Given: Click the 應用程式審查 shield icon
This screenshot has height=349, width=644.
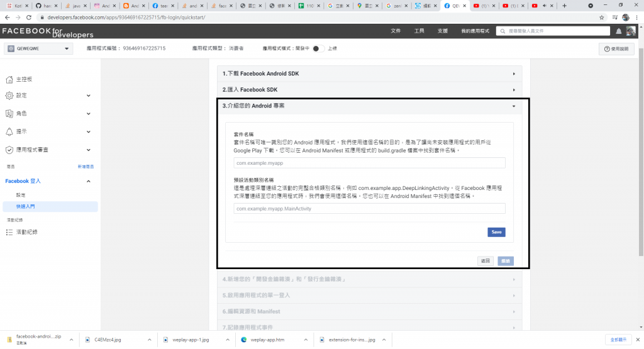Looking at the screenshot, I should [x=9, y=150].
